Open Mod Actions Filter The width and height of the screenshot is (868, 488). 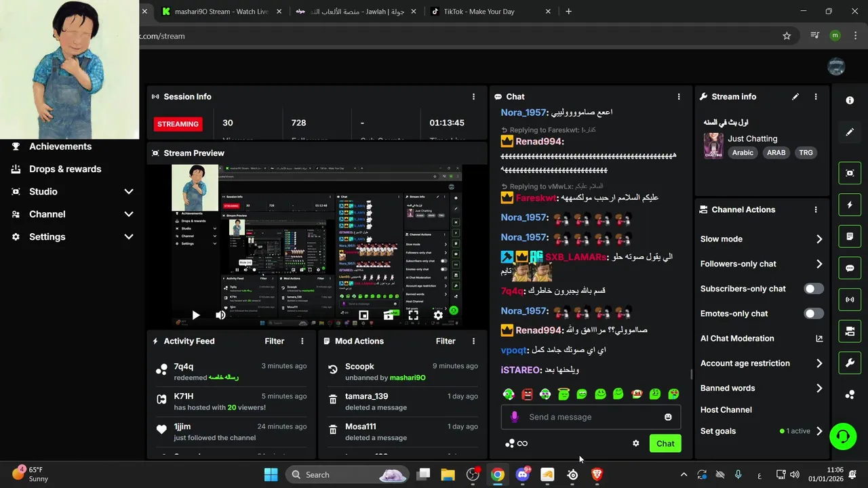(x=445, y=341)
